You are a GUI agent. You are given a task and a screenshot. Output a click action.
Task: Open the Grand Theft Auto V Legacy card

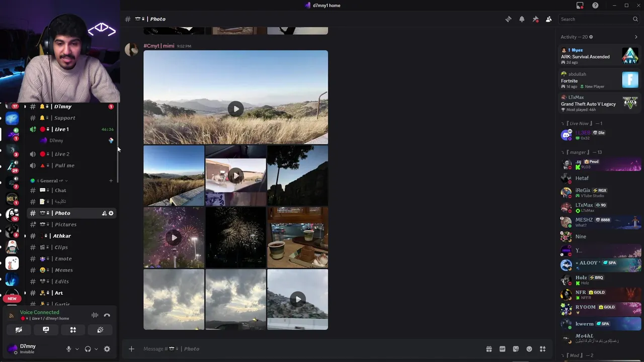[x=600, y=104]
